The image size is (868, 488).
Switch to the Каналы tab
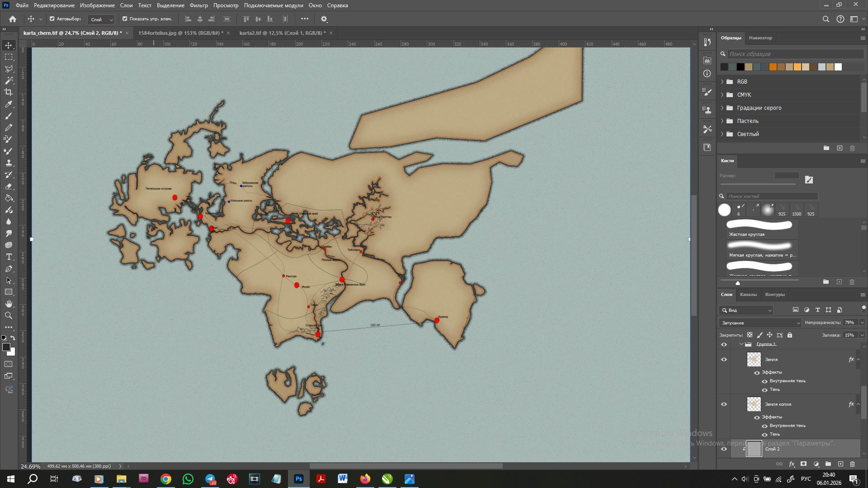(748, 295)
